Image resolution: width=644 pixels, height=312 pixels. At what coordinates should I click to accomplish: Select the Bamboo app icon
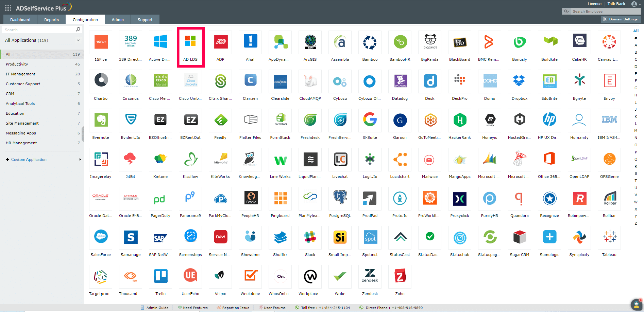coord(370,42)
